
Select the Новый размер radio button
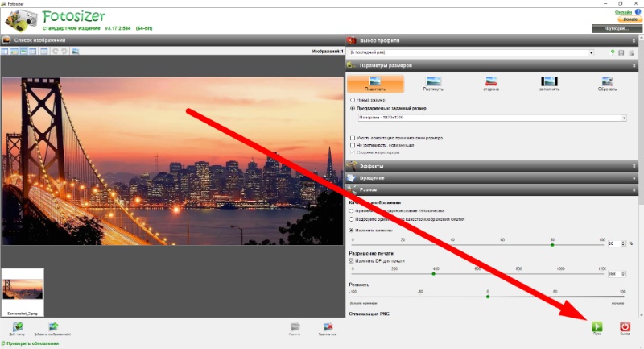(353, 100)
